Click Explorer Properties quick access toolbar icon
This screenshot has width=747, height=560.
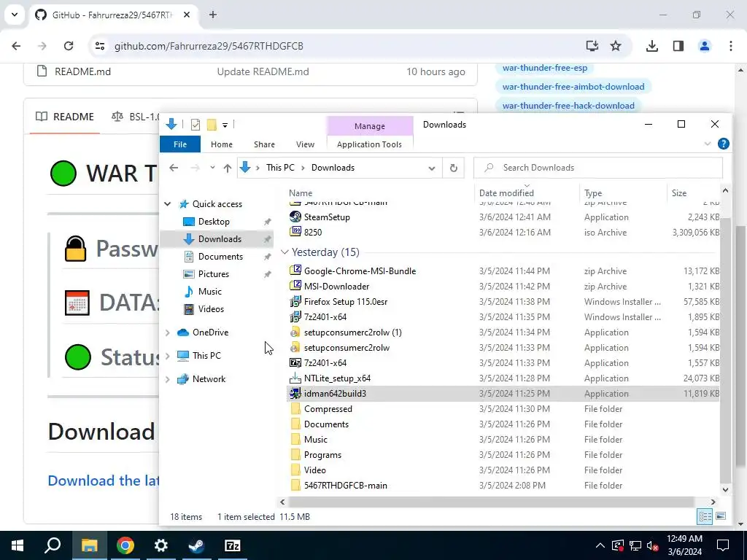pos(196,125)
